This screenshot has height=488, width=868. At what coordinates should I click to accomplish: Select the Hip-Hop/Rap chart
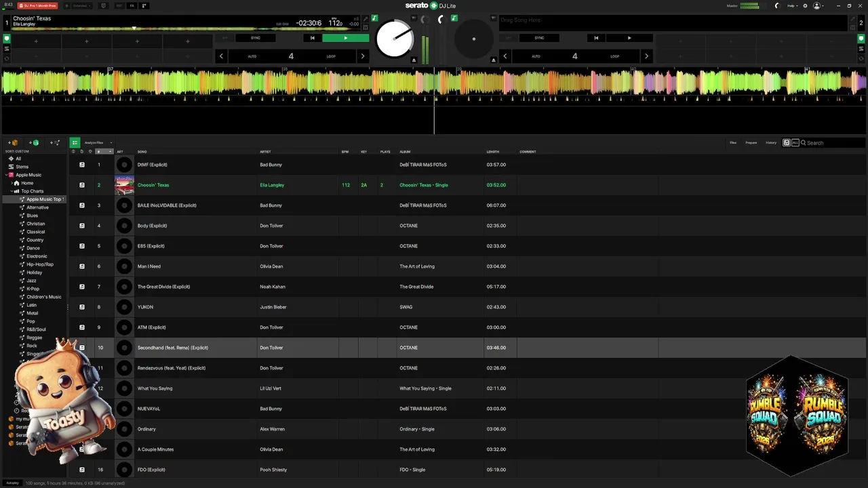coord(40,264)
